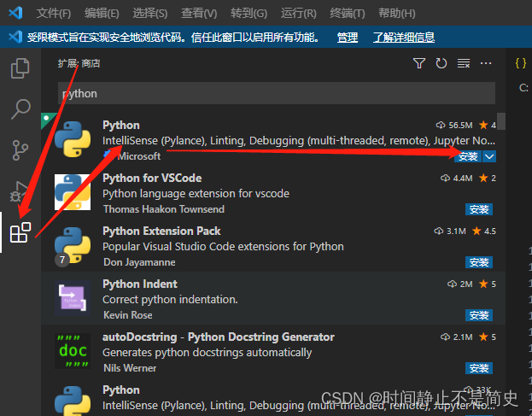Click the 了解详细信息 link
532x416 pixels.
(x=404, y=37)
